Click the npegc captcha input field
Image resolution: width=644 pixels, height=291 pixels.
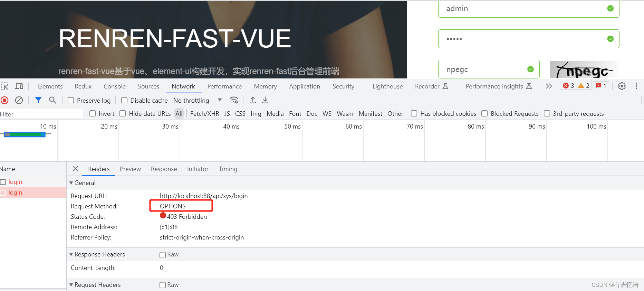coord(489,69)
